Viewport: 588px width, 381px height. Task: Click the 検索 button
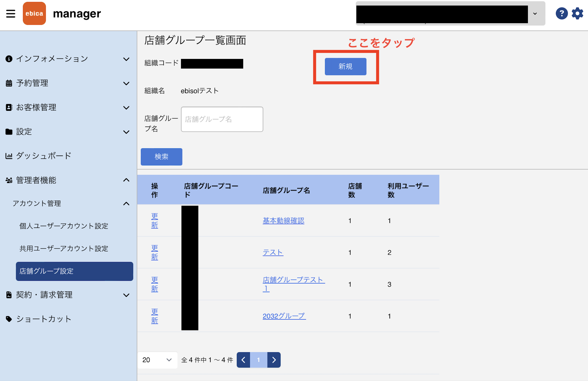[x=161, y=157]
